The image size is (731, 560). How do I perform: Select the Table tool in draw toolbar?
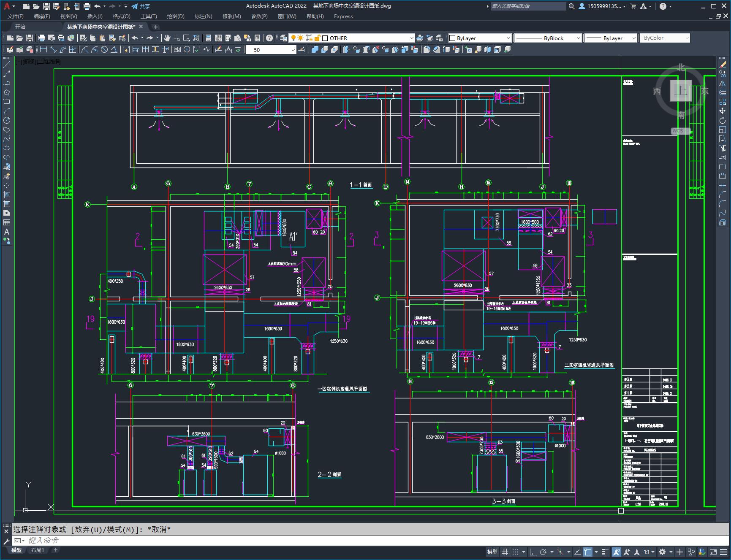pos(7,222)
